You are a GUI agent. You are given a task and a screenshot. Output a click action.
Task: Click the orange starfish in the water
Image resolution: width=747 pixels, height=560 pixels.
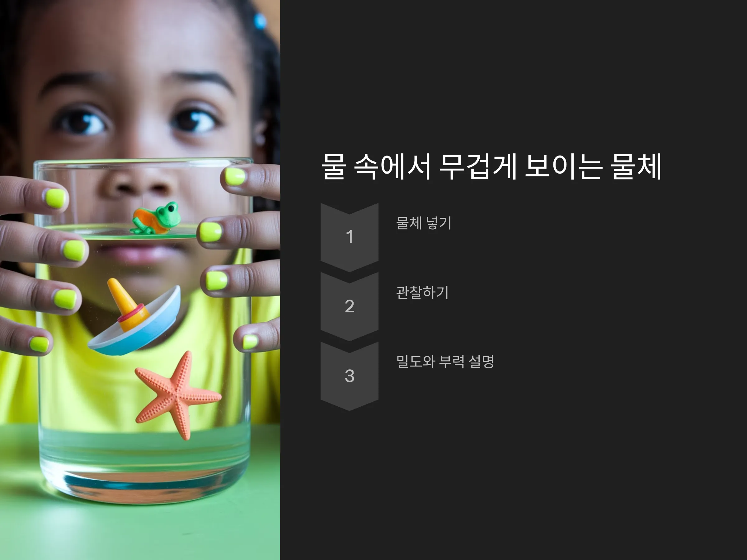point(178,395)
